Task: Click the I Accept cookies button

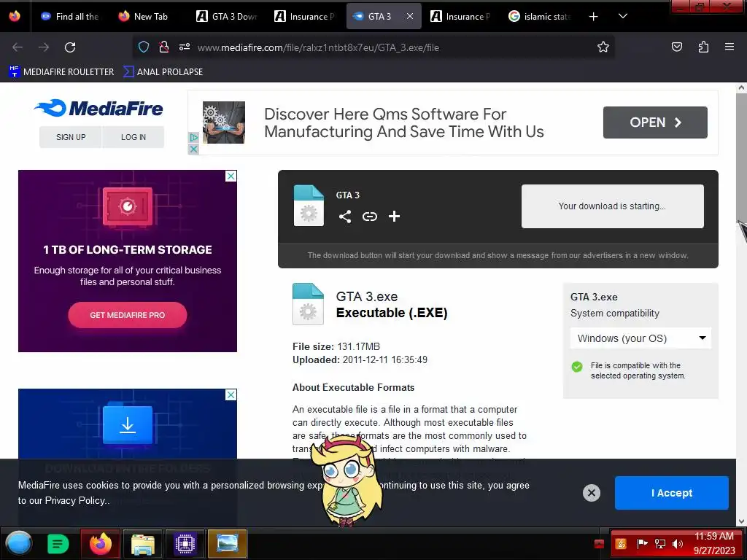Action: [x=671, y=493]
